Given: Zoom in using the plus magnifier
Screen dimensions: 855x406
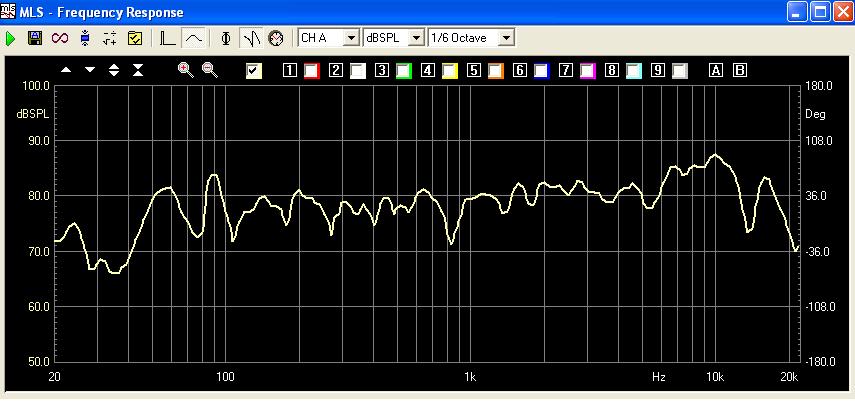Looking at the screenshot, I should coord(185,70).
